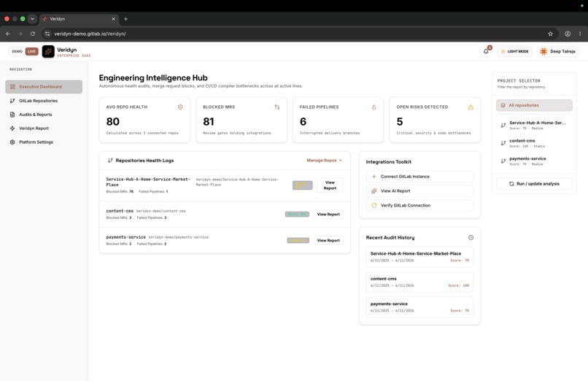This screenshot has height=381, width=588.
Task: Click the Integrations Toolkit heading
Action: (x=389, y=161)
